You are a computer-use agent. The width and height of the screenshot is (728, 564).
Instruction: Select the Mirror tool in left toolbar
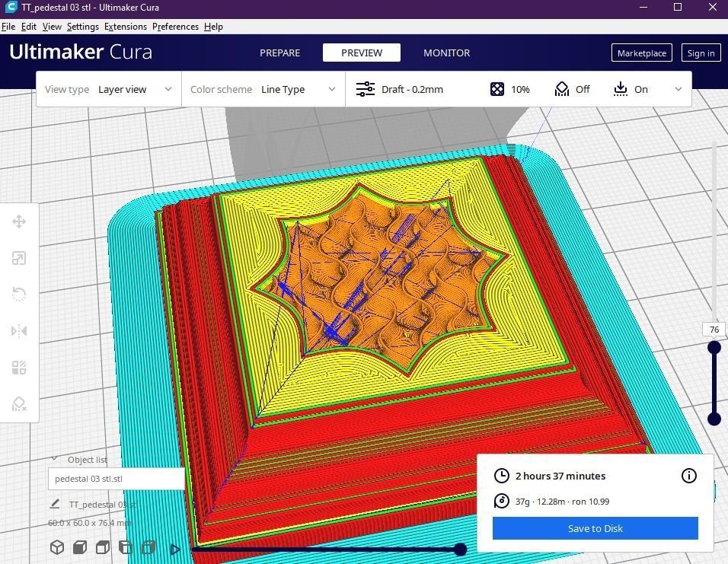[19, 331]
